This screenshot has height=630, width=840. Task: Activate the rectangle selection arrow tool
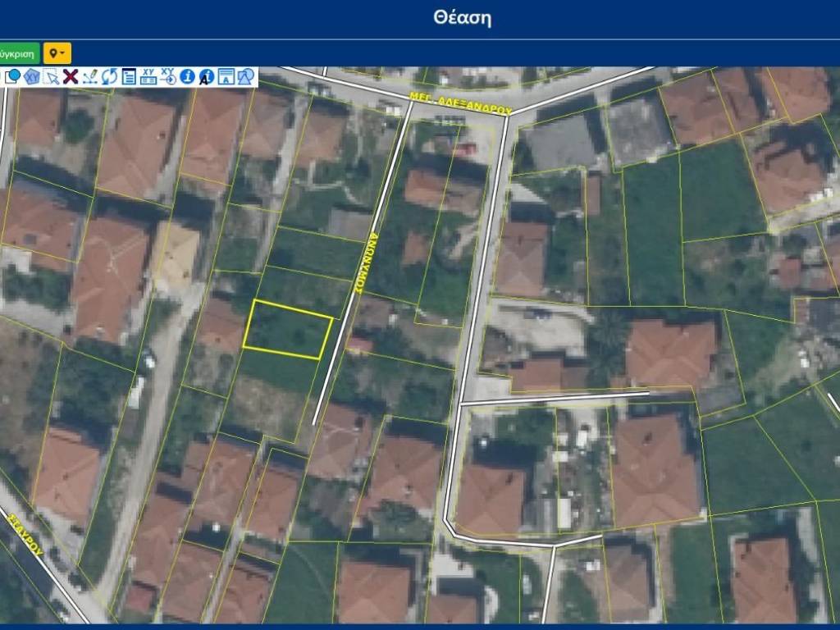[52, 76]
